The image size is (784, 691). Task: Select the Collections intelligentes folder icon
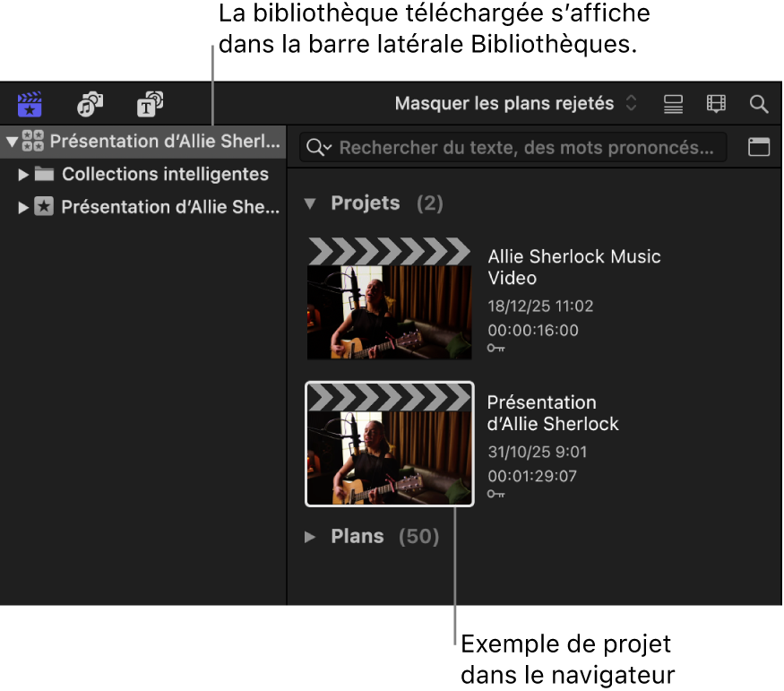[44, 174]
